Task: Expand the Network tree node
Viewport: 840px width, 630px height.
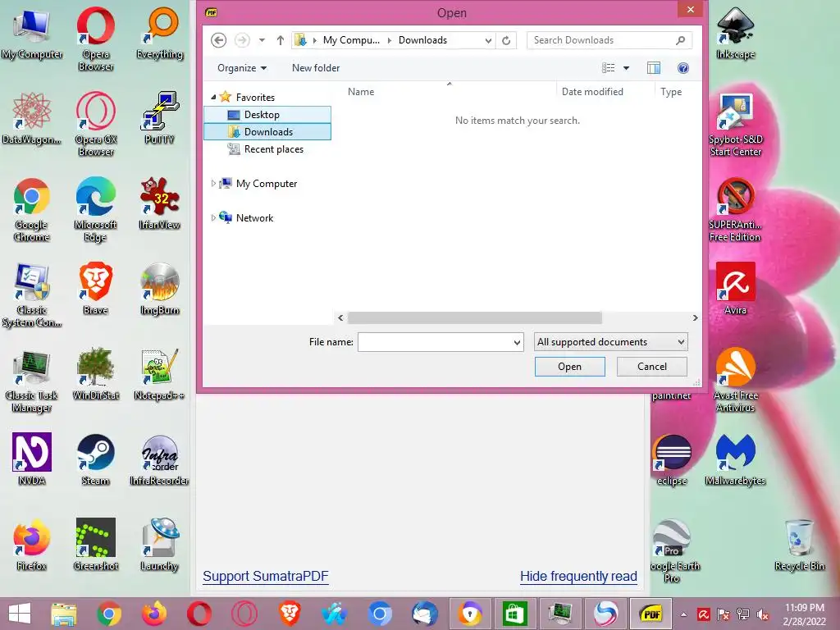Action: (213, 217)
